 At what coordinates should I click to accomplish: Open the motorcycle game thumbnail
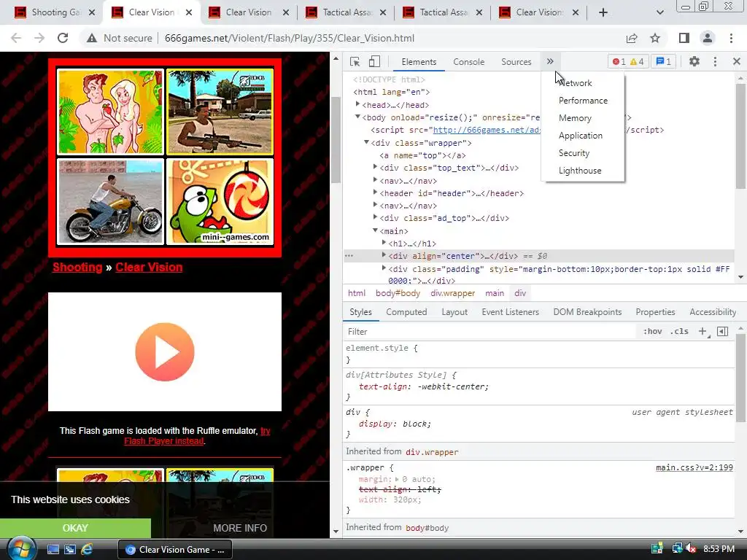point(111,202)
